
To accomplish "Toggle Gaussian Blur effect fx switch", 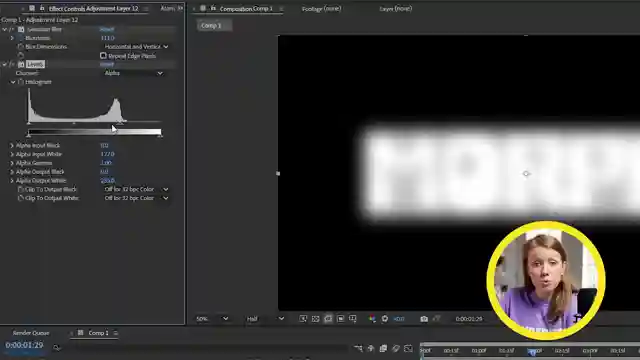I will pyautogui.click(x=12, y=29).
